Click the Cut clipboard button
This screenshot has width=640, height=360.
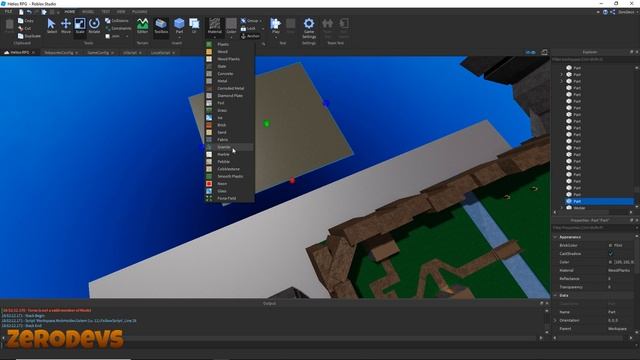point(24,29)
